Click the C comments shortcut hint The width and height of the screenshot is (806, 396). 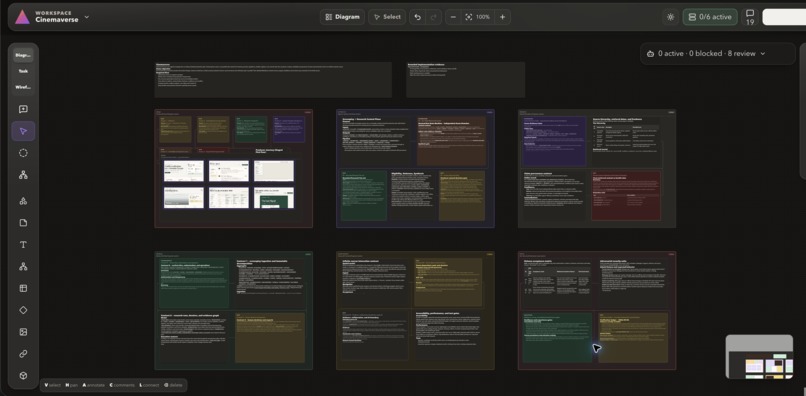[122, 385]
